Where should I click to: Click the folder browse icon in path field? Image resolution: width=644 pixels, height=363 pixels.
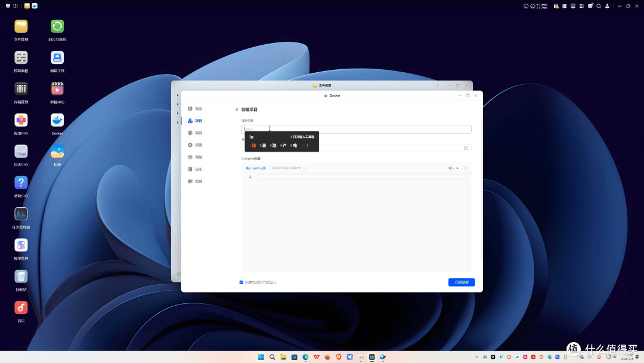pos(466,148)
